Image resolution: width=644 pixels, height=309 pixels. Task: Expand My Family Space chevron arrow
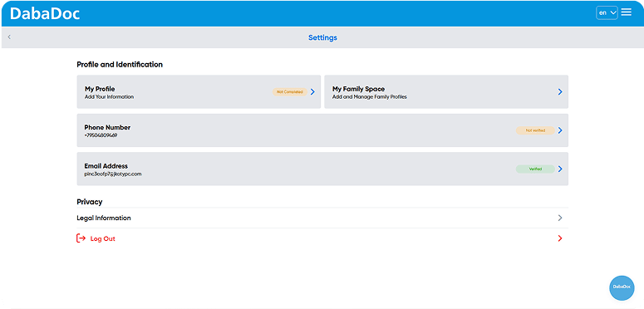560,92
